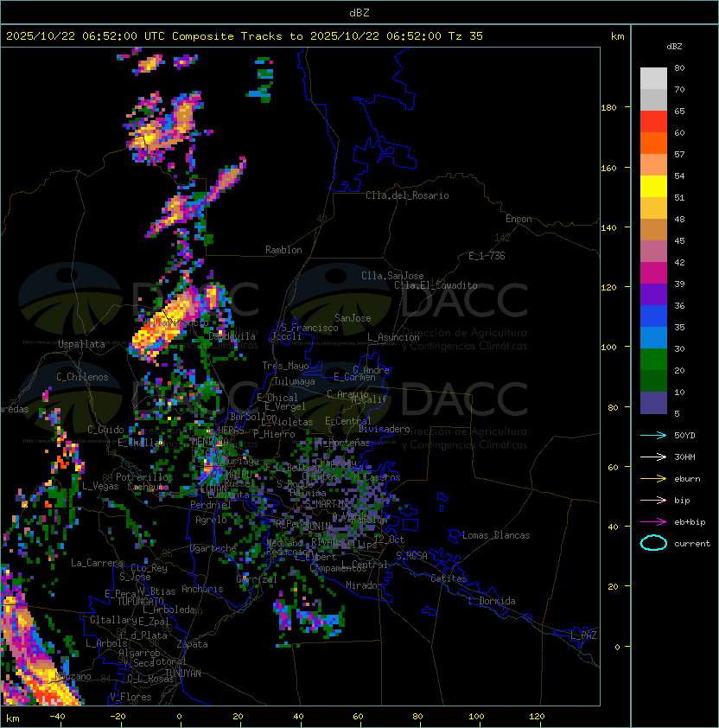Click the slate 5-10 dBZ swatch
The image size is (719, 728).
click(x=653, y=403)
